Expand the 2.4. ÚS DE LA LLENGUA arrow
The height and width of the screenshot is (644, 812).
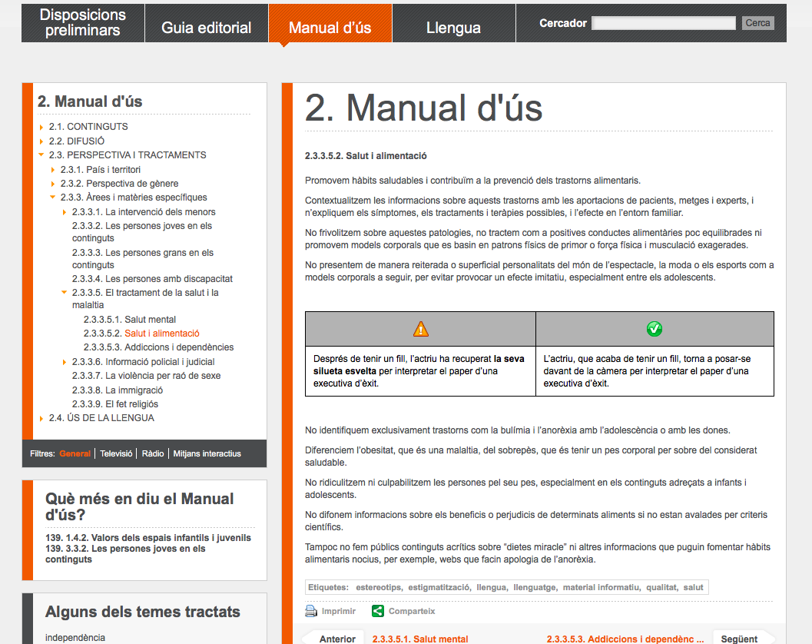[41, 418]
